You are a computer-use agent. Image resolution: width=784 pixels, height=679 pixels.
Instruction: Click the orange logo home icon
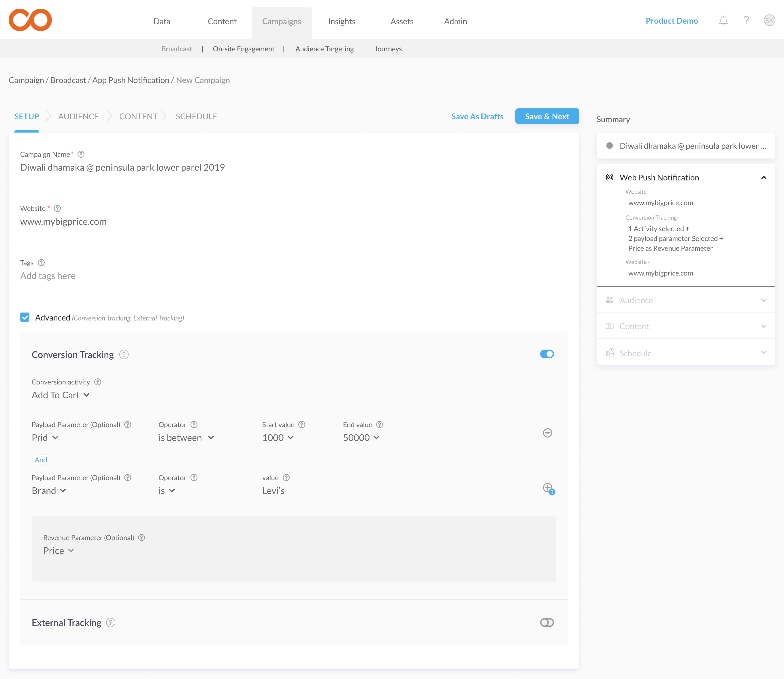pyautogui.click(x=30, y=20)
